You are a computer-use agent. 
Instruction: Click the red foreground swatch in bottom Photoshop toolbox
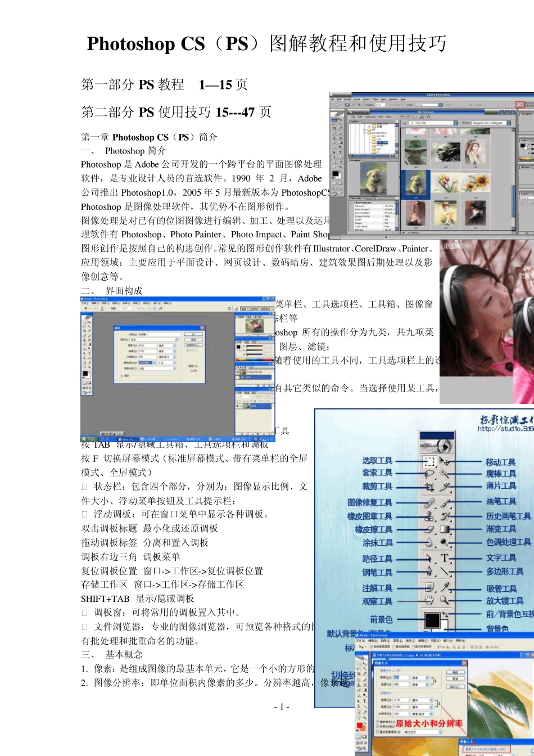point(360,725)
